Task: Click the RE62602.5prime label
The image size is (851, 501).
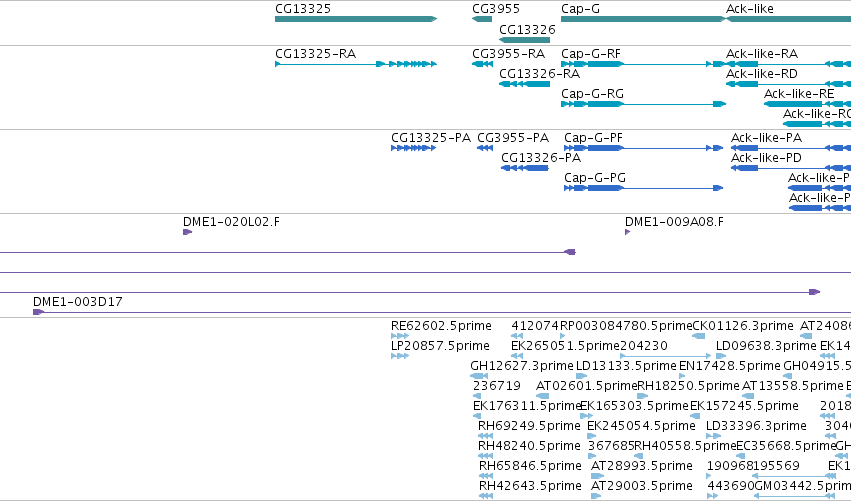Action: [x=441, y=326]
